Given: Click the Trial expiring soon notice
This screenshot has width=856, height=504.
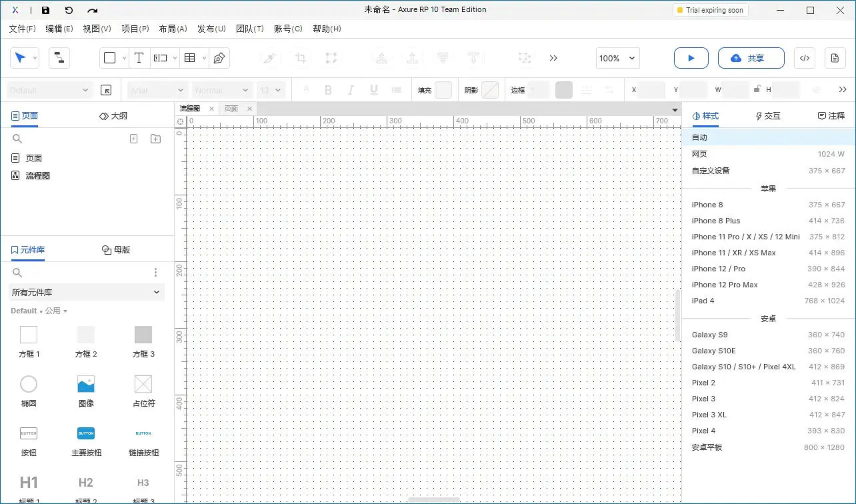Looking at the screenshot, I should (711, 9).
